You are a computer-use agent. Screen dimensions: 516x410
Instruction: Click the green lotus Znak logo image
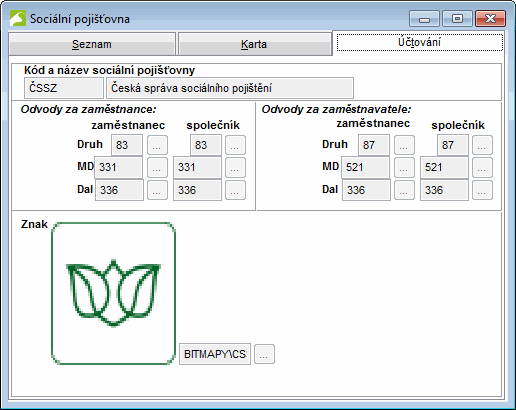[x=113, y=293]
